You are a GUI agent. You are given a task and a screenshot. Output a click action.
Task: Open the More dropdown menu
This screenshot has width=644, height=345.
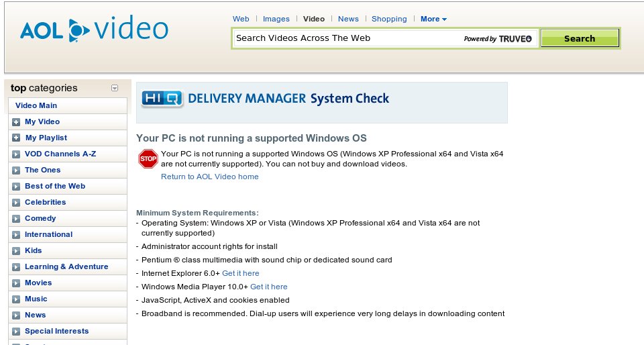[433, 19]
